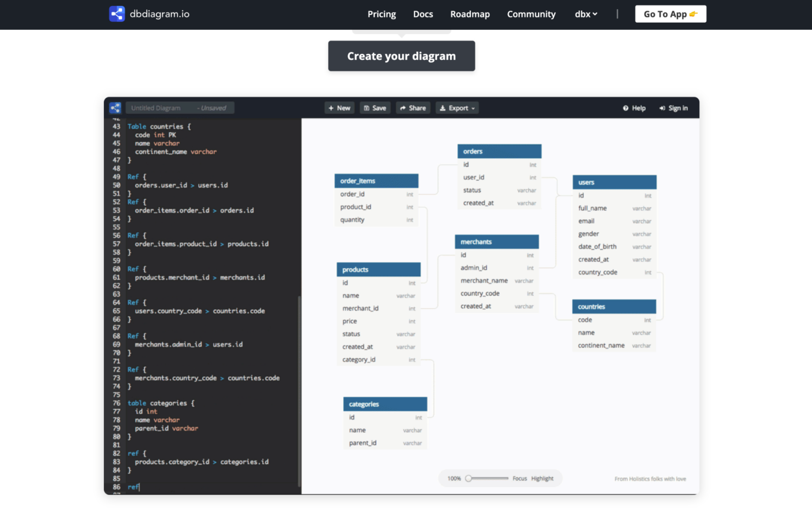This screenshot has width=812, height=527.
Task: Create a new diagram with New button
Action: (339, 108)
